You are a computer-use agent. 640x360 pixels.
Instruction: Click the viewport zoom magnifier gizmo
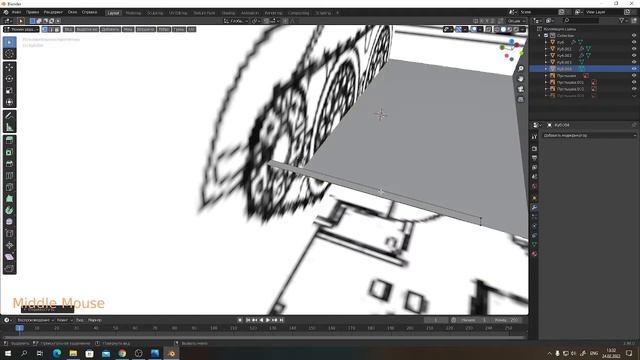pos(521,69)
